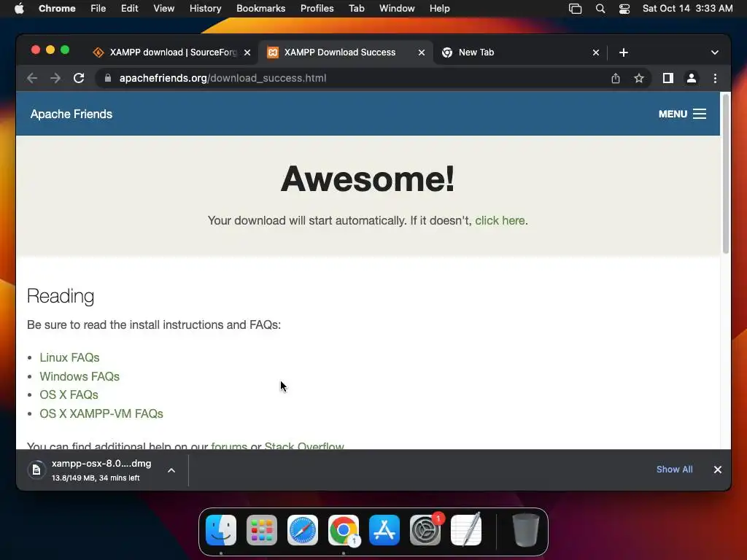
Task: View site info via the lock icon
Action: 108,78
